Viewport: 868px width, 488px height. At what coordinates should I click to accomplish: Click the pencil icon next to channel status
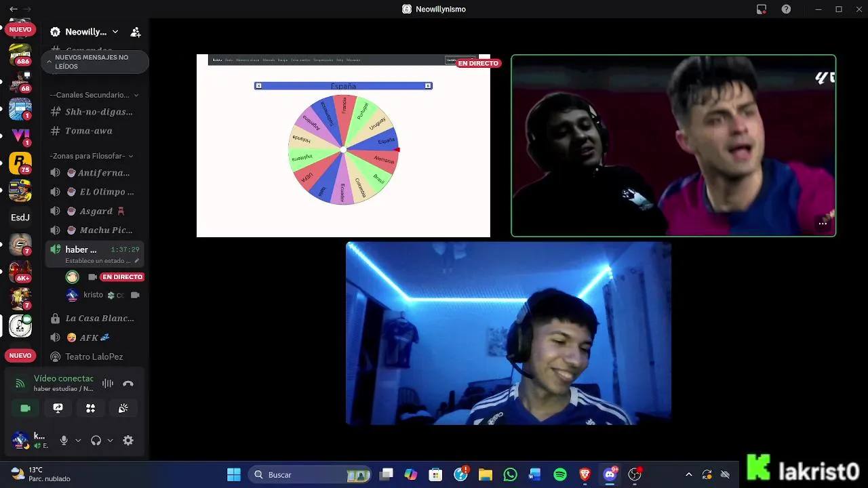[137, 261]
